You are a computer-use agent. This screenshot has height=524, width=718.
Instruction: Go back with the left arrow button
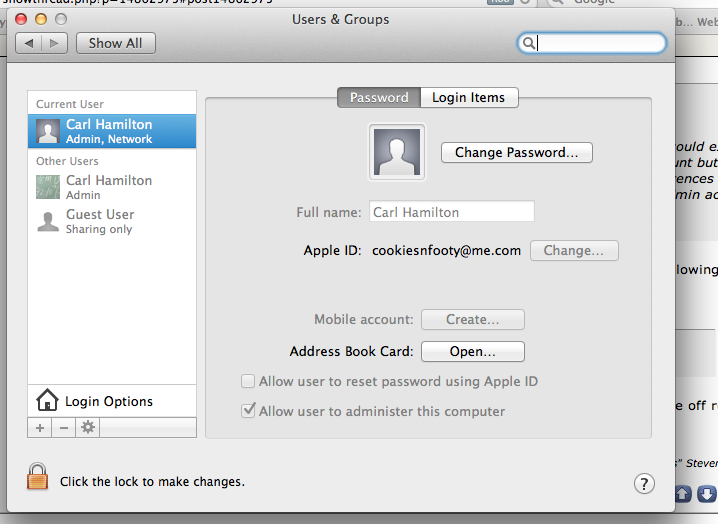pos(29,44)
